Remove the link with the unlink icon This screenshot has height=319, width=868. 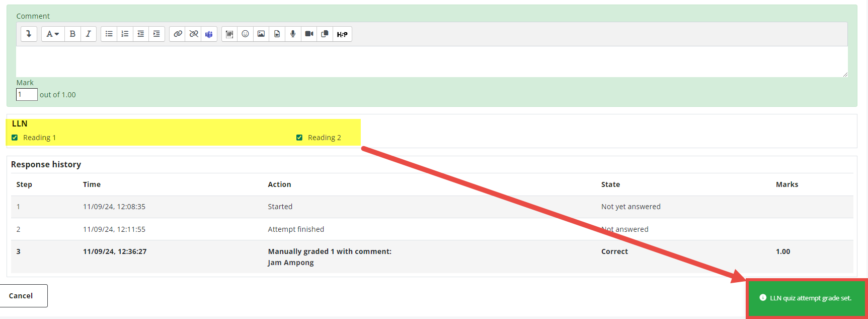pos(193,34)
